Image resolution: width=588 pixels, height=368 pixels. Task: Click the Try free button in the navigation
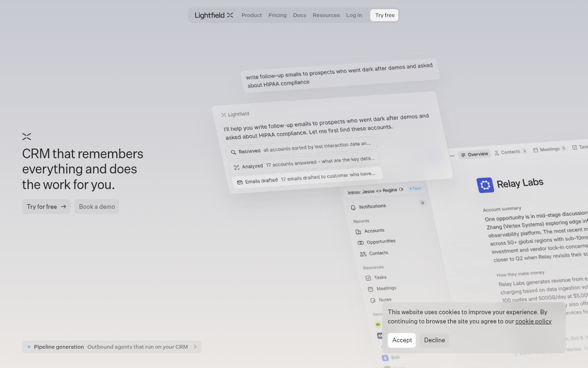pyautogui.click(x=384, y=15)
